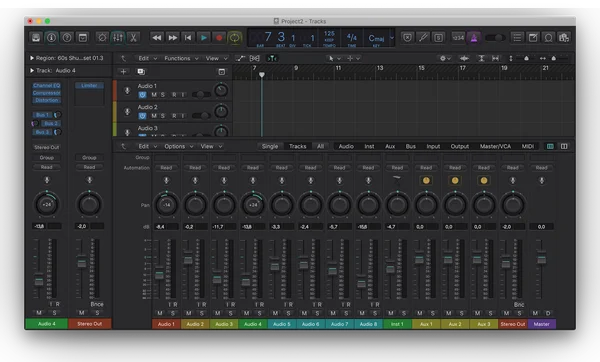This screenshot has width=600, height=362.
Task: Expand the Track: Audio 4 disclosure triangle
Action: tap(32, 70)
